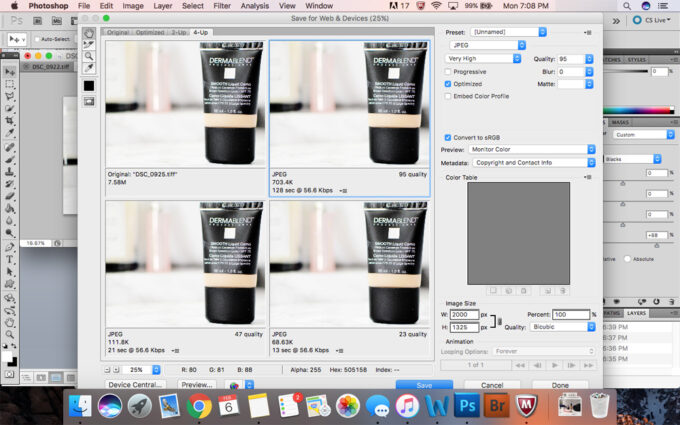Open McAfee from the dock
680x425 pixels.
[x=526, y=405]
